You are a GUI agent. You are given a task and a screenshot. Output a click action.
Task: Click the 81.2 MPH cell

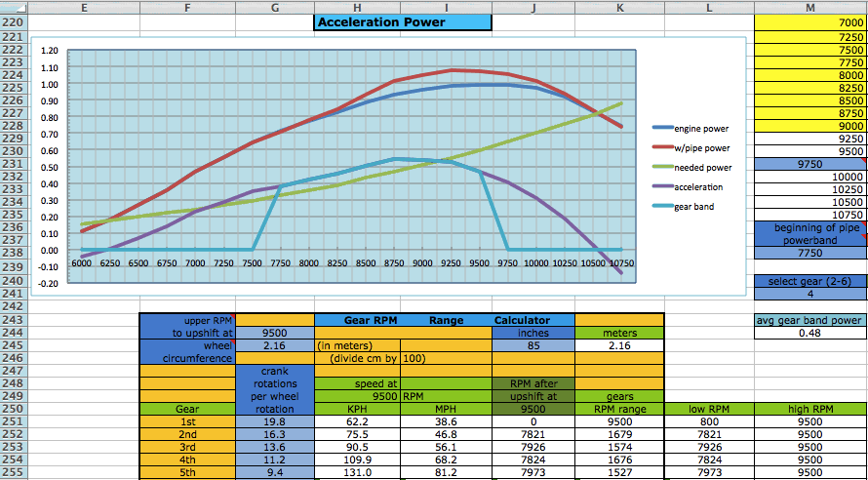click(446, 473)
